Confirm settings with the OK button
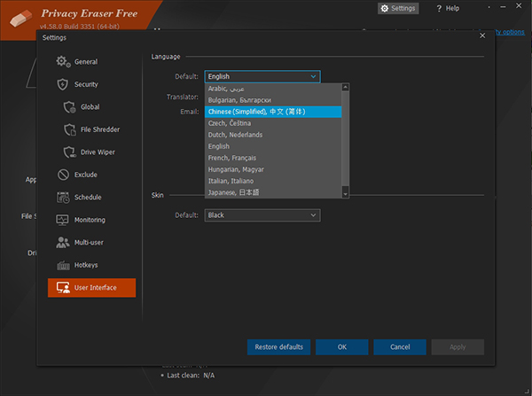532x396 pixels. click(x=341, y=347)
